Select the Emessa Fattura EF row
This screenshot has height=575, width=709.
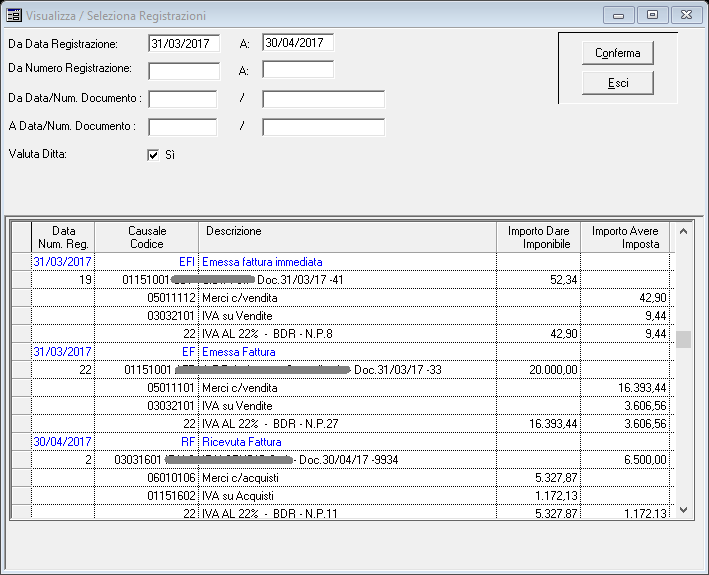344,352
